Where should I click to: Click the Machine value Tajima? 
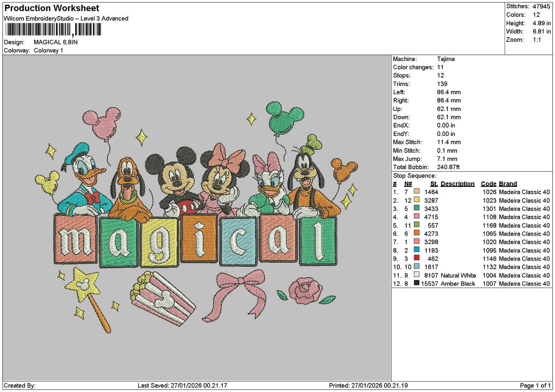point(446,59)
